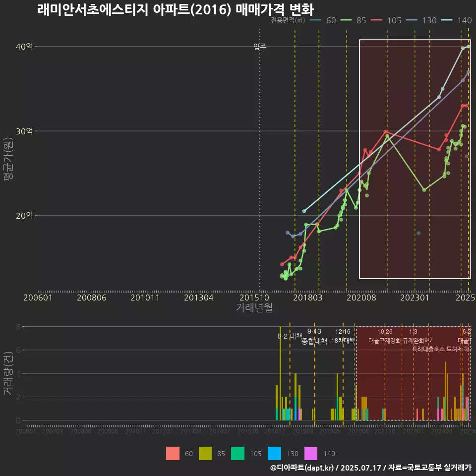
Task: Click the 30억 y-axis label
Action: coord(24,131)
